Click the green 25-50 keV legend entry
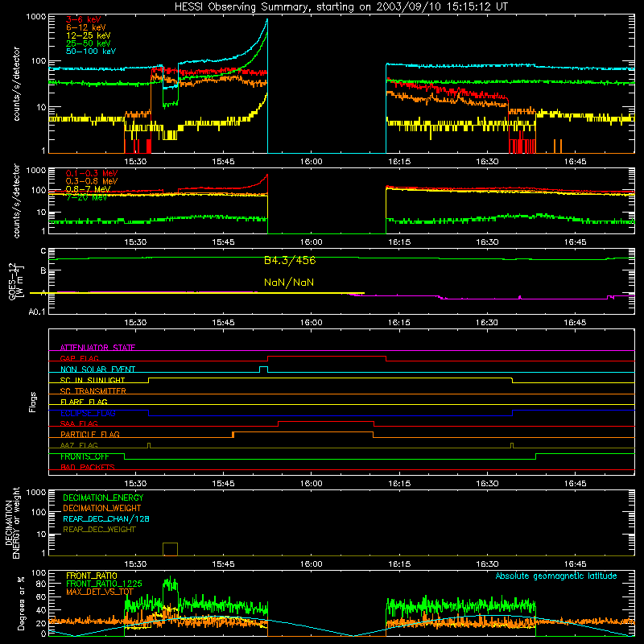 [89, 43]
